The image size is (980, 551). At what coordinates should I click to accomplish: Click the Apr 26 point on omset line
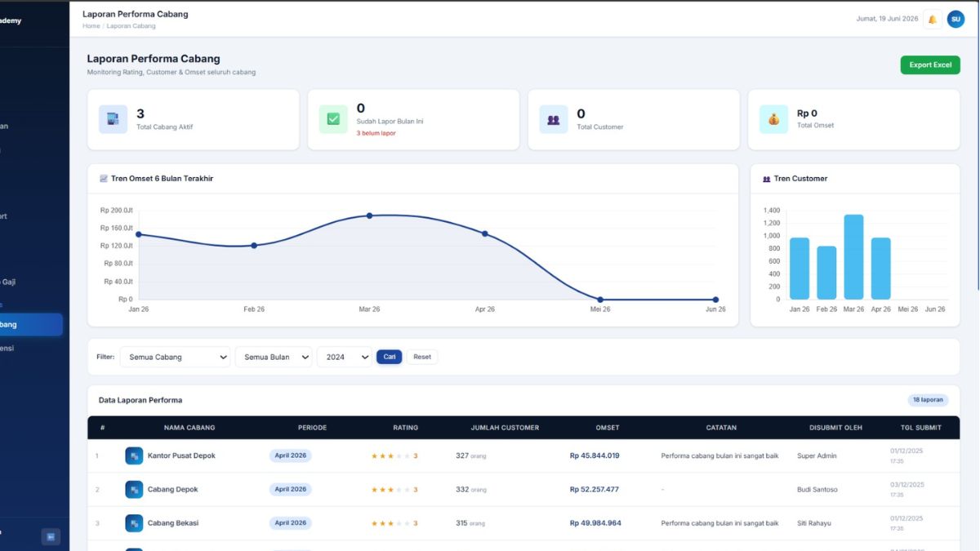tap(485, 233)
